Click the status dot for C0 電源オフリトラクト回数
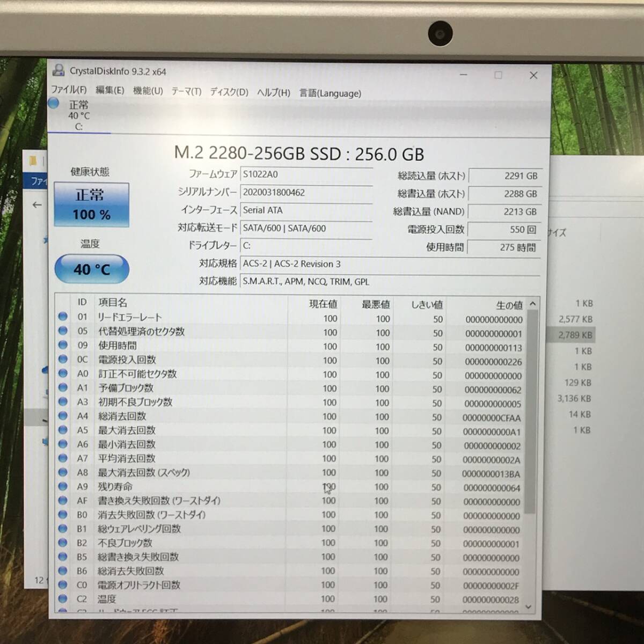Viewport: 644px width, 644px height. pyautogui.click(x=63, y=584)
